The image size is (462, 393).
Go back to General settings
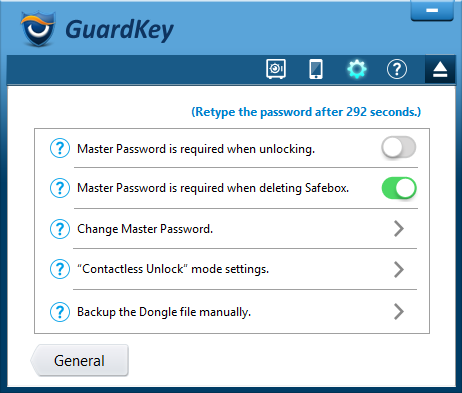tap(79, 360)
